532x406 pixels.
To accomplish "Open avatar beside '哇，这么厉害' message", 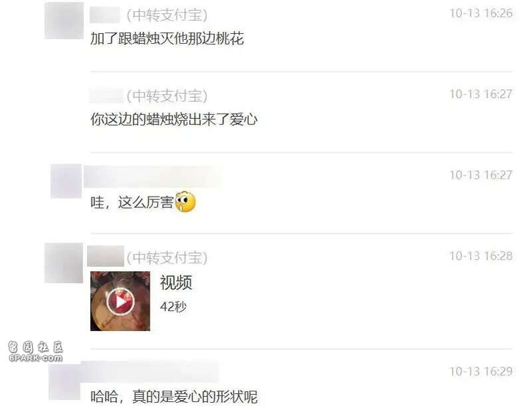I will tap(66, 181).
